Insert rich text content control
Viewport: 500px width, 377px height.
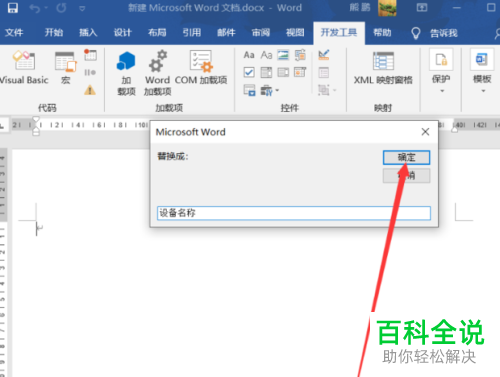pyautogui.click(x=249, y=55)
